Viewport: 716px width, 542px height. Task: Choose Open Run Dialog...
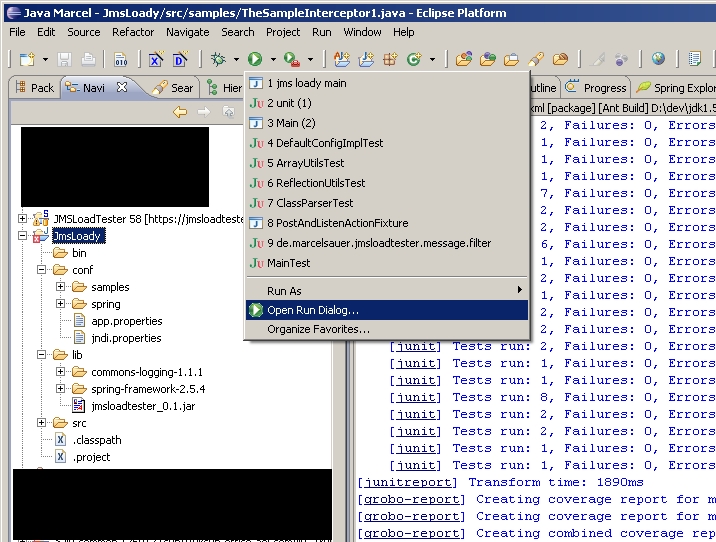[x=387, y=310]
